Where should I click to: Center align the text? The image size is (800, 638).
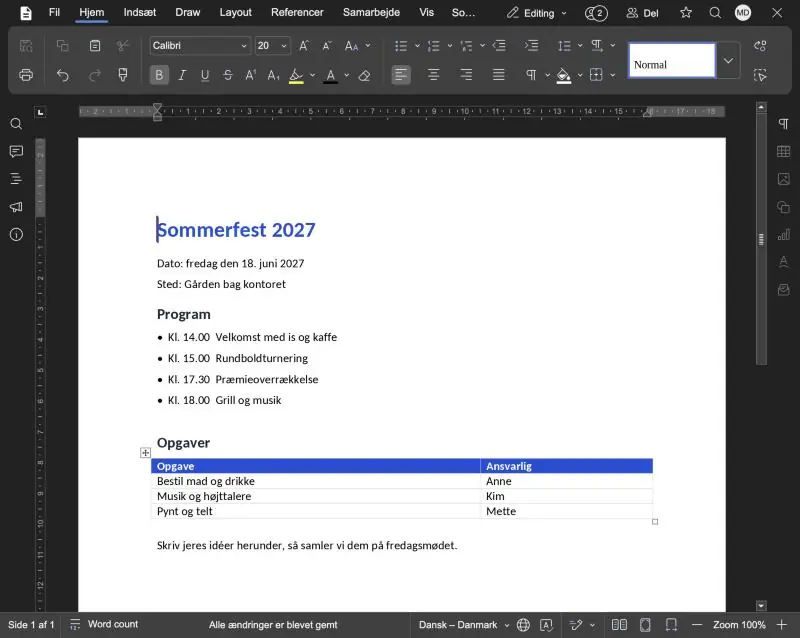(434, 76)
